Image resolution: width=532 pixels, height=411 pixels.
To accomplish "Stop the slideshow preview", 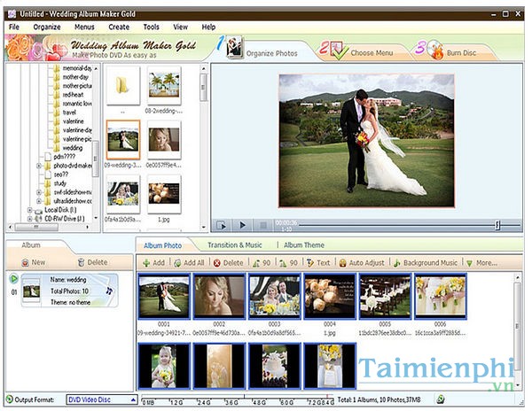I will (262, 225).
